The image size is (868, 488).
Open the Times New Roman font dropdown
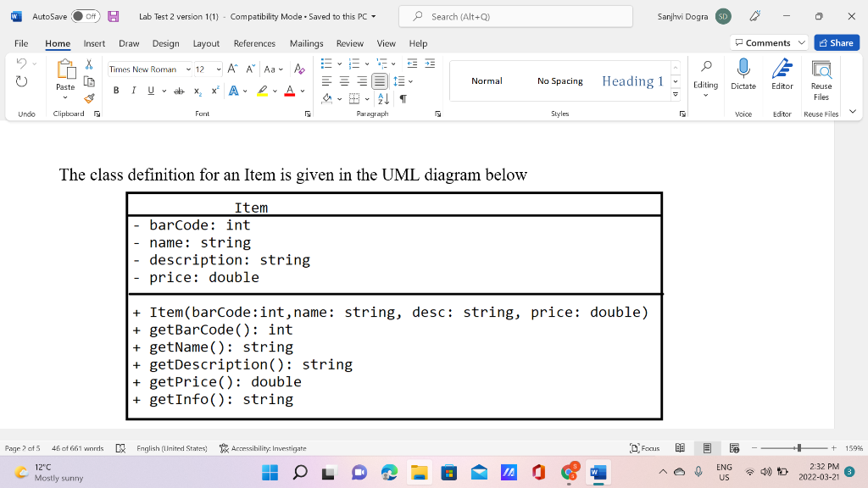(187, 69)
